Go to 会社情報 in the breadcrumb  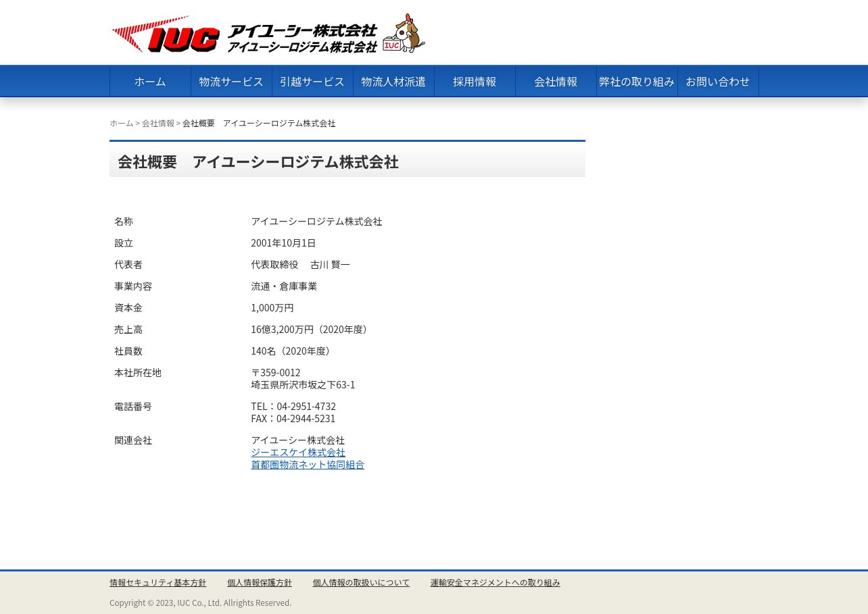click(158, 123)
